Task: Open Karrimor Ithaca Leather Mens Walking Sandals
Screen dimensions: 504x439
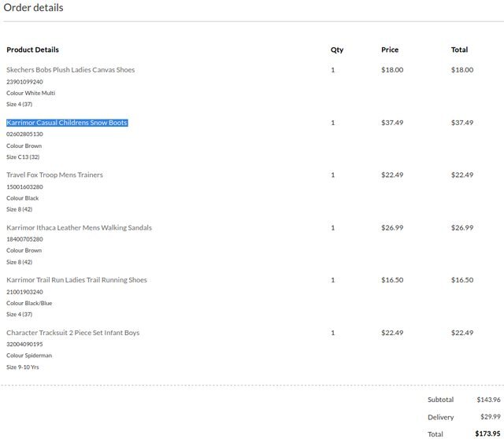Action: pyautogui.click(x=79, y=227)
